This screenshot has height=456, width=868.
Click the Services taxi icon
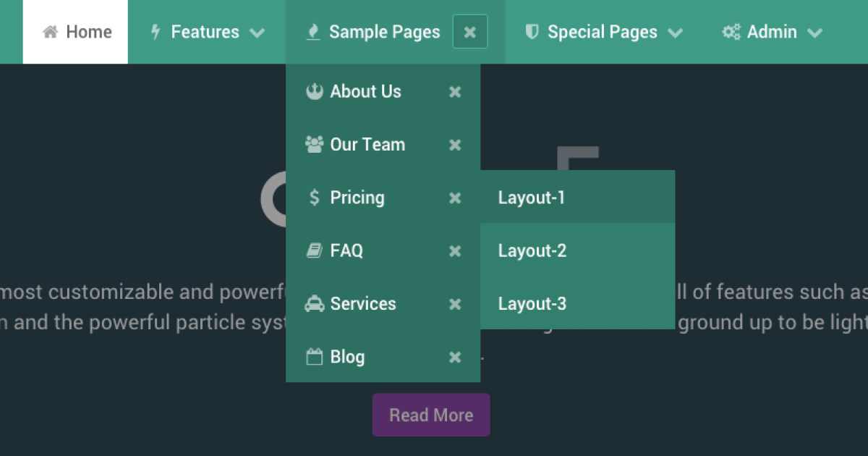coord(314,304)
